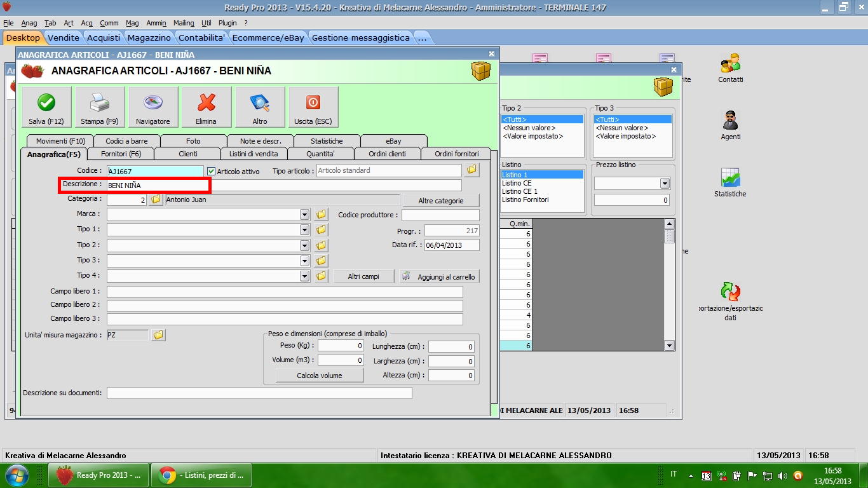Click the green Salva (F12) checkmark button
The width and height of the screenshot is (868, 488).
click(46, 107)
